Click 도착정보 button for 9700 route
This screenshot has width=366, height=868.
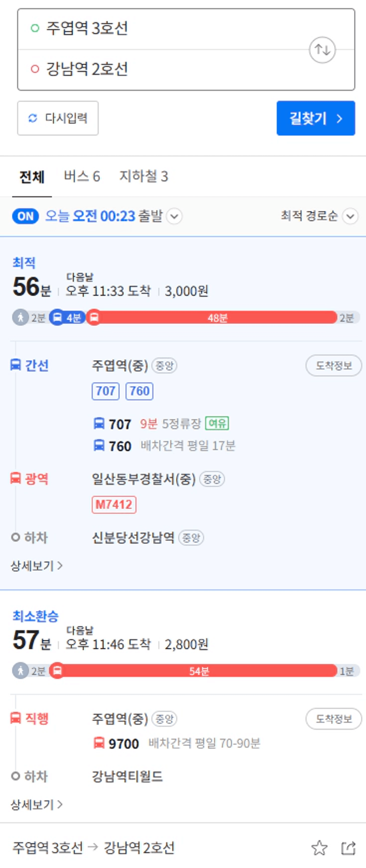[x=334, y=719]
